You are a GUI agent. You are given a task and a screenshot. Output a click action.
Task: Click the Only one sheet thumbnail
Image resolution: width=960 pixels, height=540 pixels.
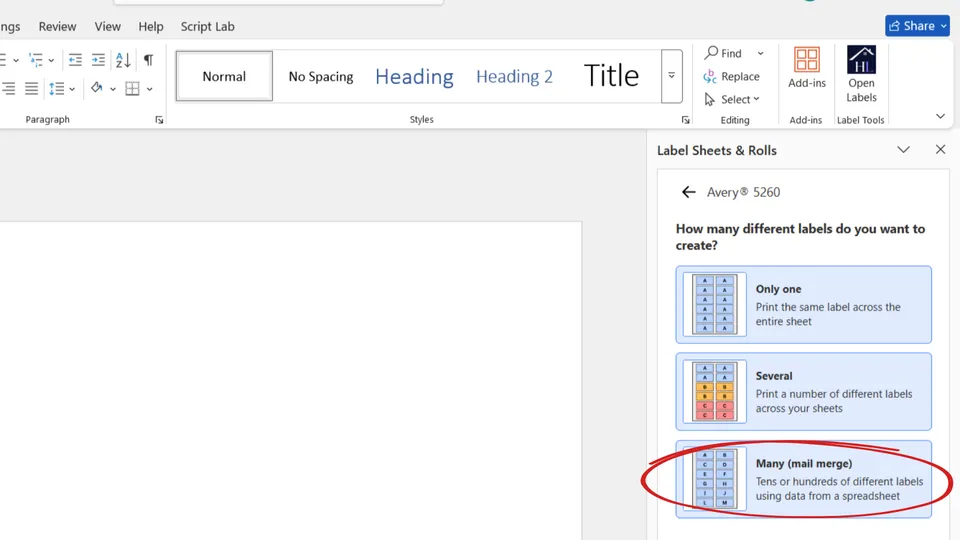click(x=714, y=304)
